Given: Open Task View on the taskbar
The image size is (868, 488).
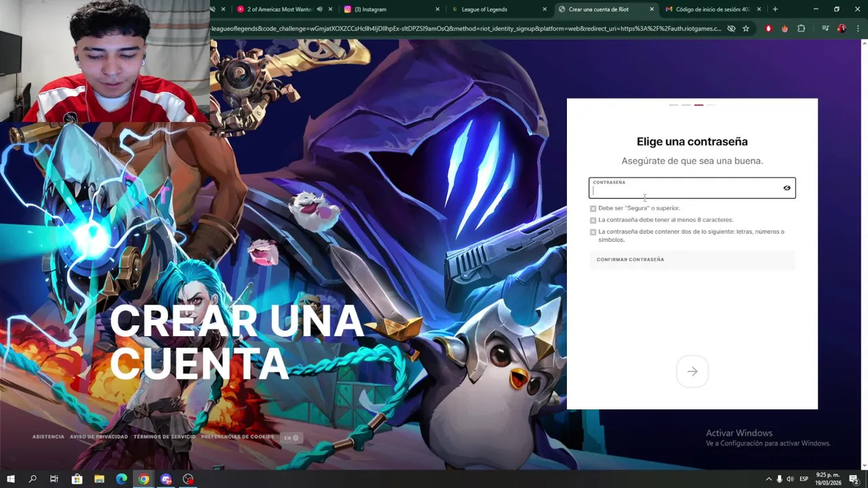Looking at the screenshot, I should [x=54, y=479].
